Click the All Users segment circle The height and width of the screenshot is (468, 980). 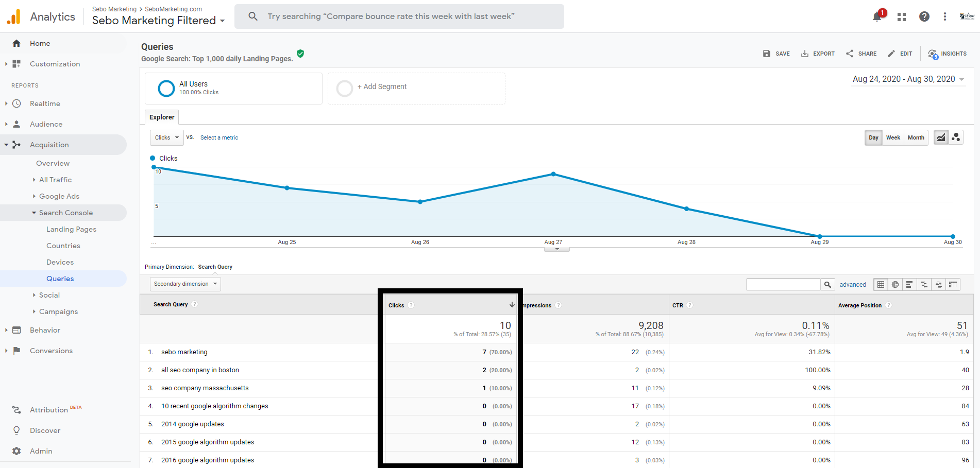pos(166,89)
